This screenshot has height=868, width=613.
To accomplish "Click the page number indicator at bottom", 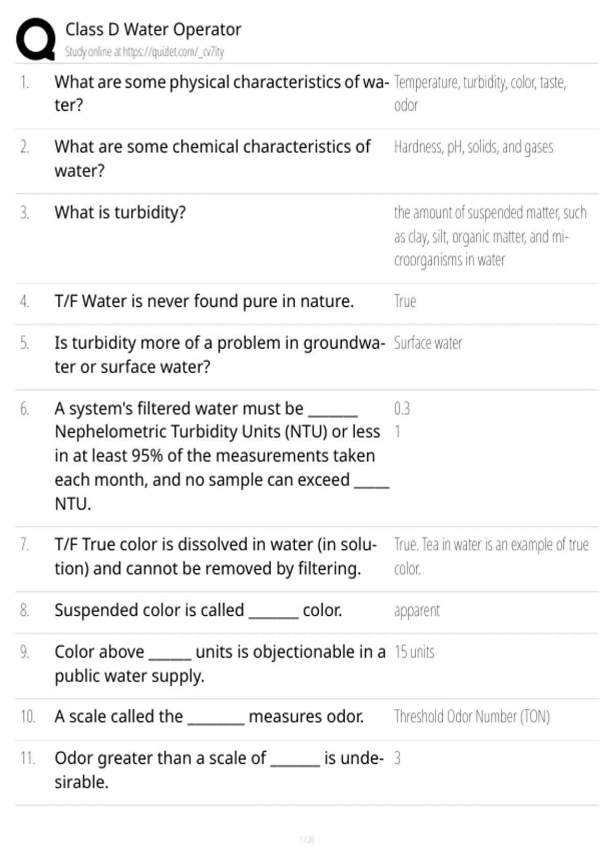I will click(x=306, y=839).
